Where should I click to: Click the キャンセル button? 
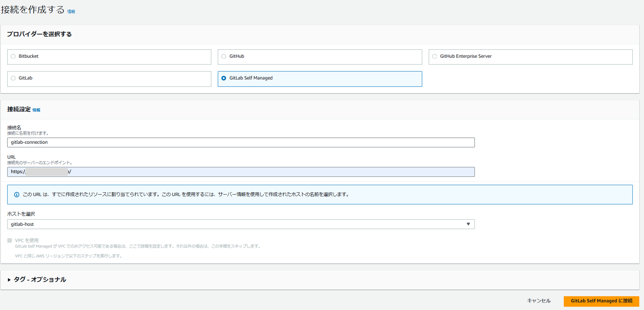pos(539,301)
